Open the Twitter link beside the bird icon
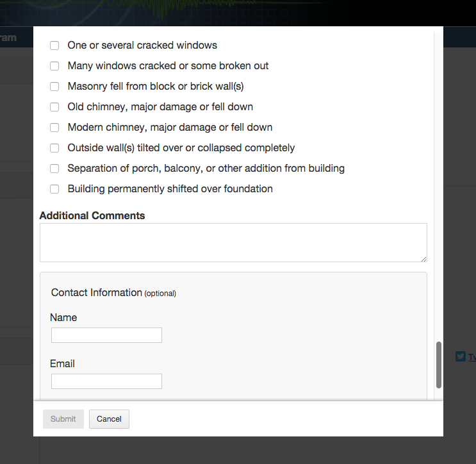The height and width of the screenshot is (464, 476). [x=472, y=357]
